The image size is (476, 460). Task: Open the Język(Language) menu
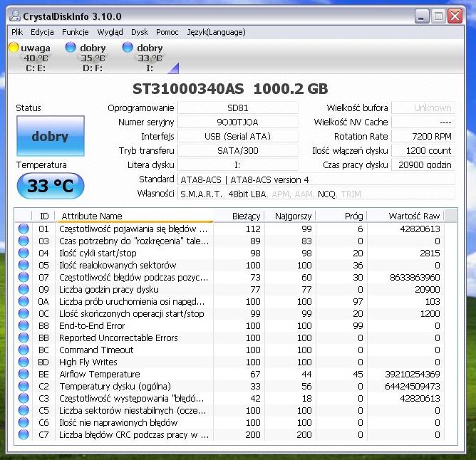pyautogui.click(x=216, y=32)
